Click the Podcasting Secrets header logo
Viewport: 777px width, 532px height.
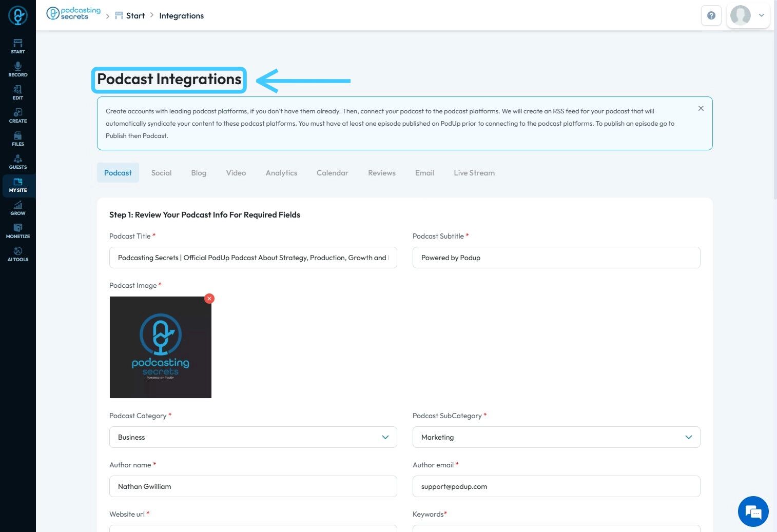(73, 13)
